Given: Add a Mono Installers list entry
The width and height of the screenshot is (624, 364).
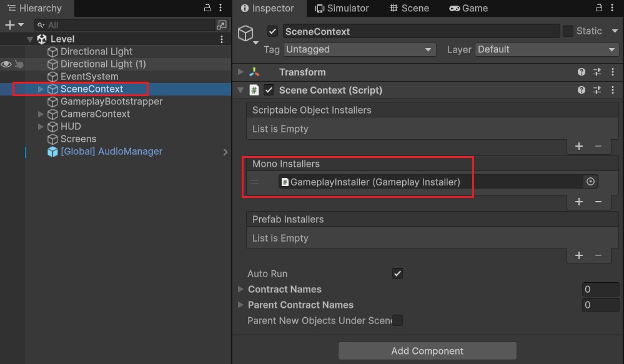Looking at the screenshot, I should point(579,202).
